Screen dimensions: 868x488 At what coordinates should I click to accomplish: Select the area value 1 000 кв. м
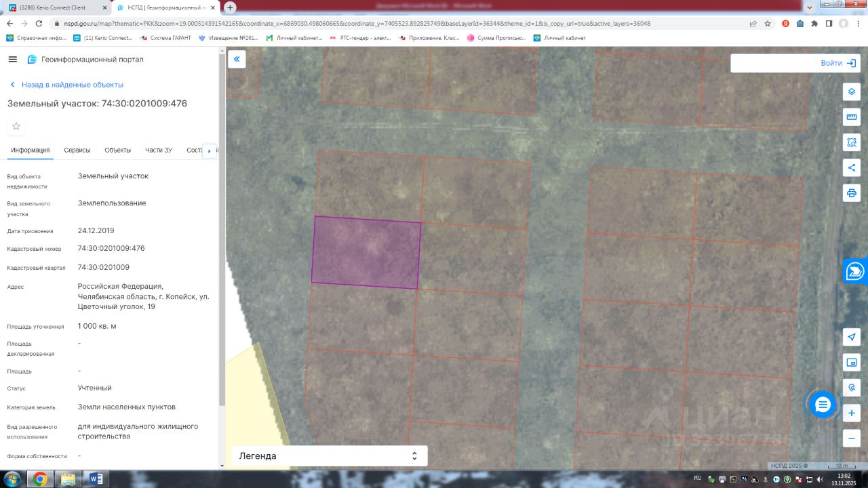point(97,326)
